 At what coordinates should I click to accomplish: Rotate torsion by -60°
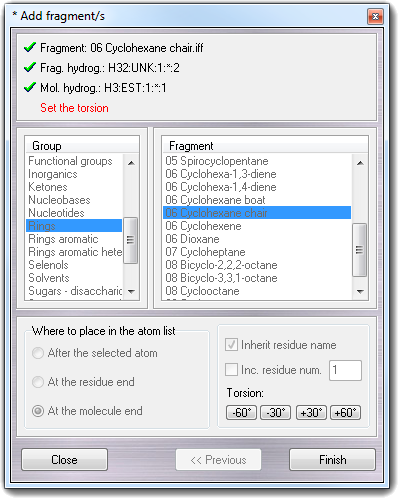(241, 413)
